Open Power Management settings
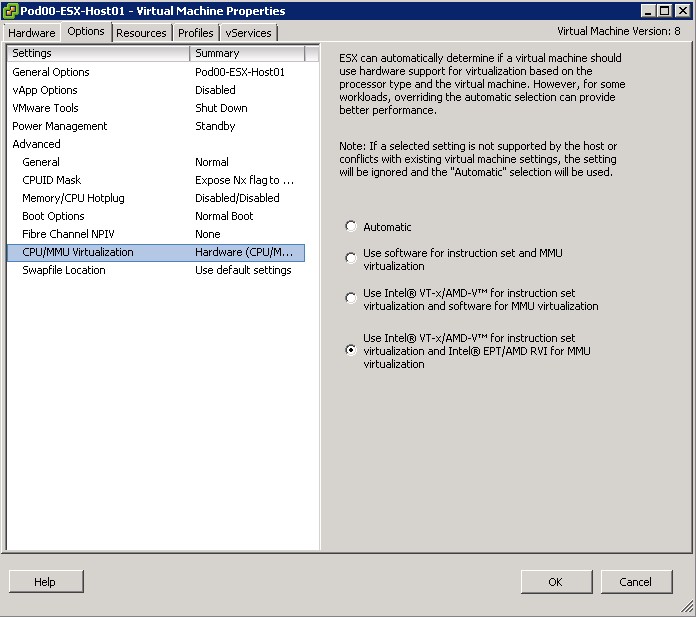Image resolution: width=696 pixels, height=617 pixels. 60,126
